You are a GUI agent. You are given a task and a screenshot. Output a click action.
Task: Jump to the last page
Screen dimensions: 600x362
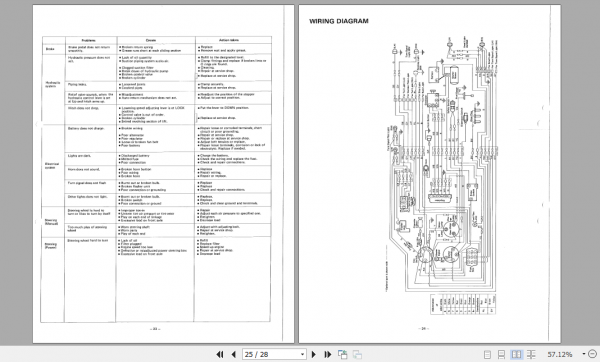click(328, 354)
